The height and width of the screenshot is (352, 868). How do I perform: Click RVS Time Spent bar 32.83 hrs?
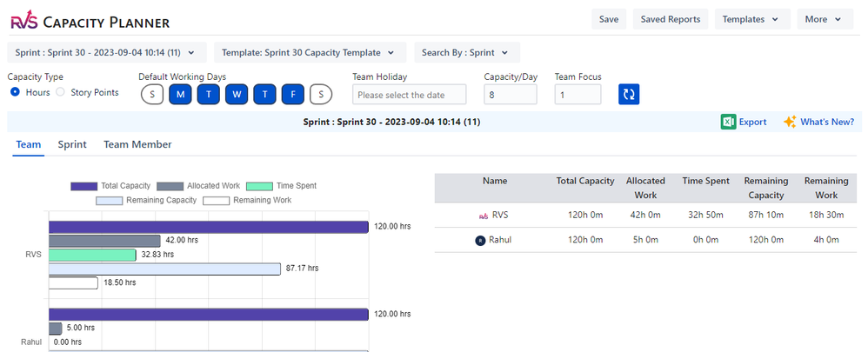pyautogui.click(x=92, y=256)
